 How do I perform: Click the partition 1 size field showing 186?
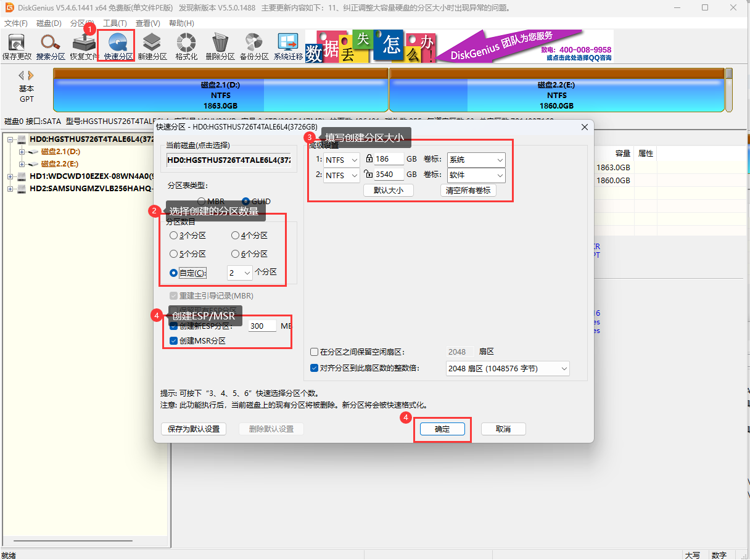tap(389, 160)
